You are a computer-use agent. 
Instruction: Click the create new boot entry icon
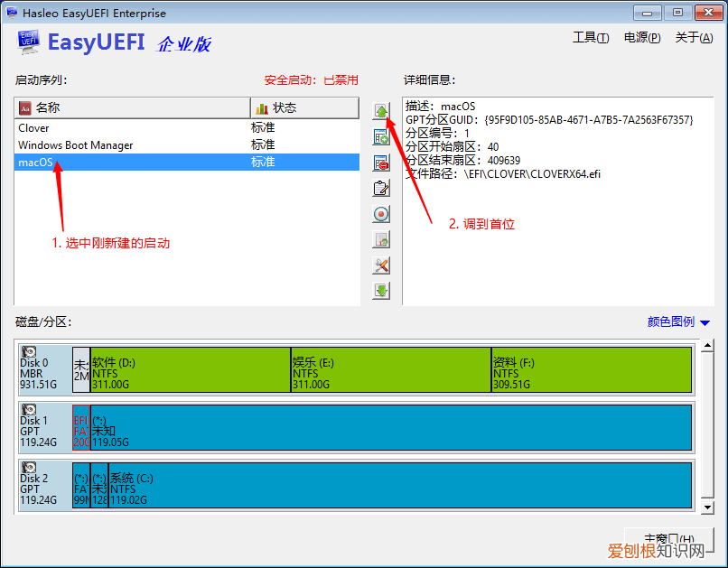381,137
